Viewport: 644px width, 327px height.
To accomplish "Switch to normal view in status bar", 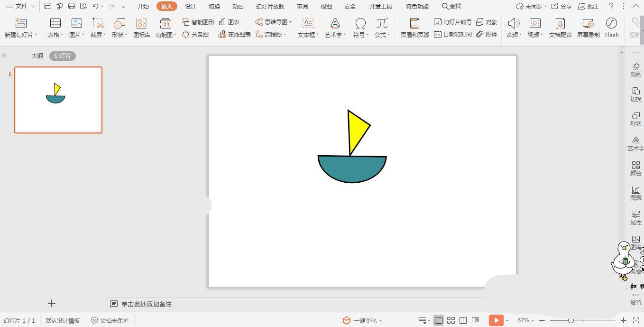I will click(x=439, y=320).
